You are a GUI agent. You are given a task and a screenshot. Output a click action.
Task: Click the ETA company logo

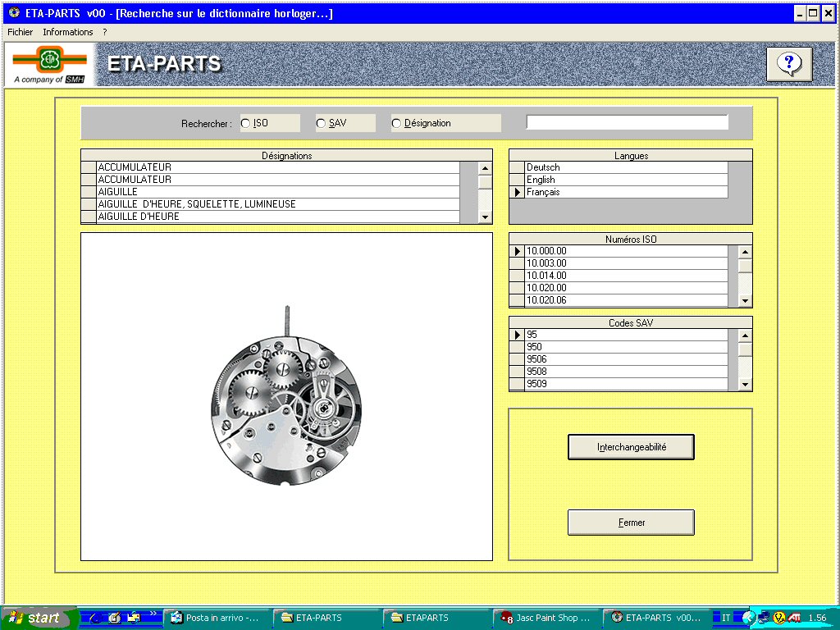click(50, 61)
